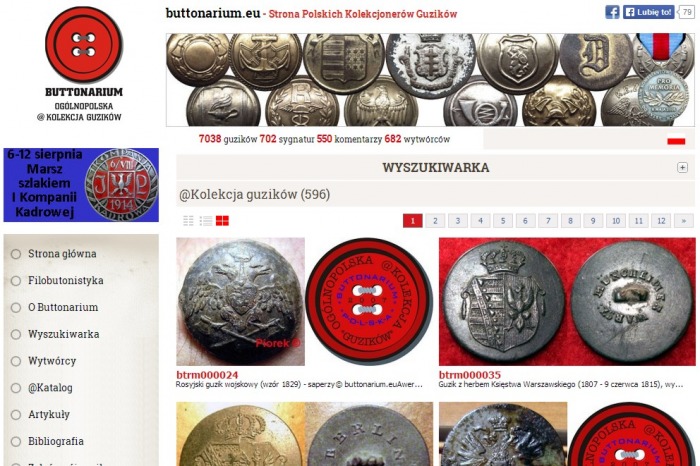This screenshot has height=466, width=700.
Task: Select the red tile view icon
Action: [222, 221]
